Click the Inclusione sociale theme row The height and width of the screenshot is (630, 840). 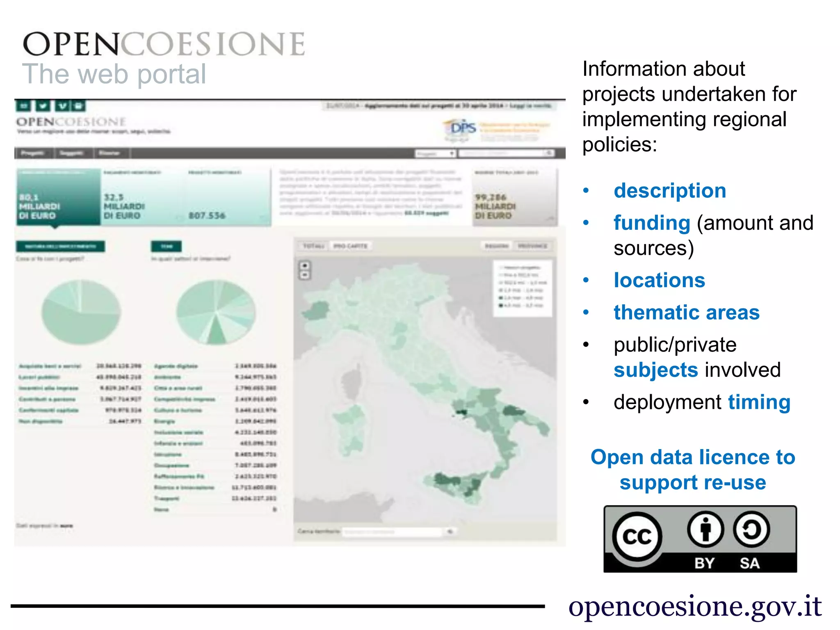(x=215, y=432)
